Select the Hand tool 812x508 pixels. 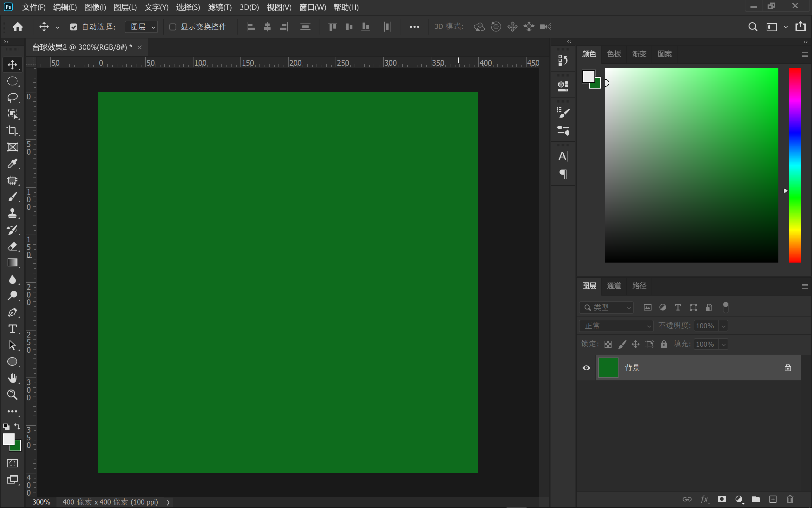pyautogui.click(x=12, y=378)
